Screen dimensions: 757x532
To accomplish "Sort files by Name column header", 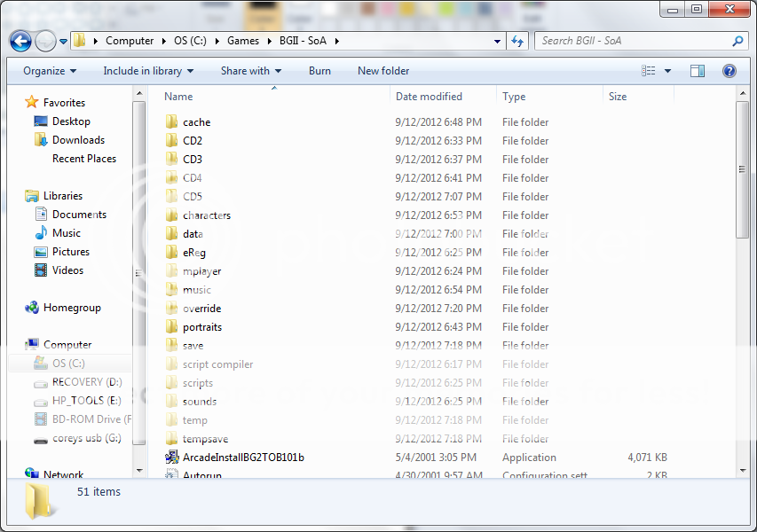I will coord(178,97).
